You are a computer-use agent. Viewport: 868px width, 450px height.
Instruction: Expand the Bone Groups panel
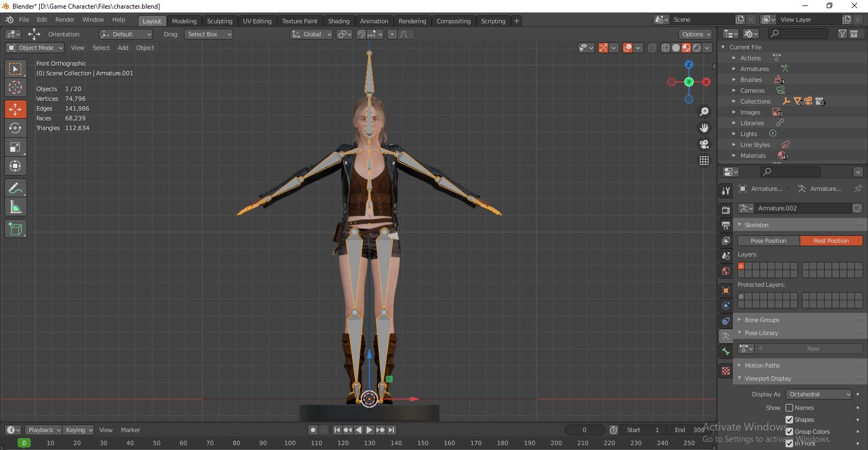click(762, 320)
